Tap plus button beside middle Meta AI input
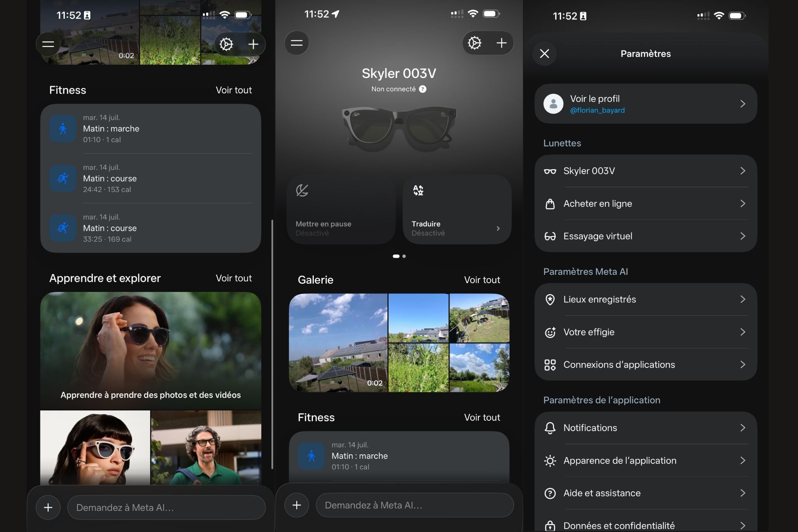This screenshot has width=798, height=532. pyautogui.click(x=296, y=505)
